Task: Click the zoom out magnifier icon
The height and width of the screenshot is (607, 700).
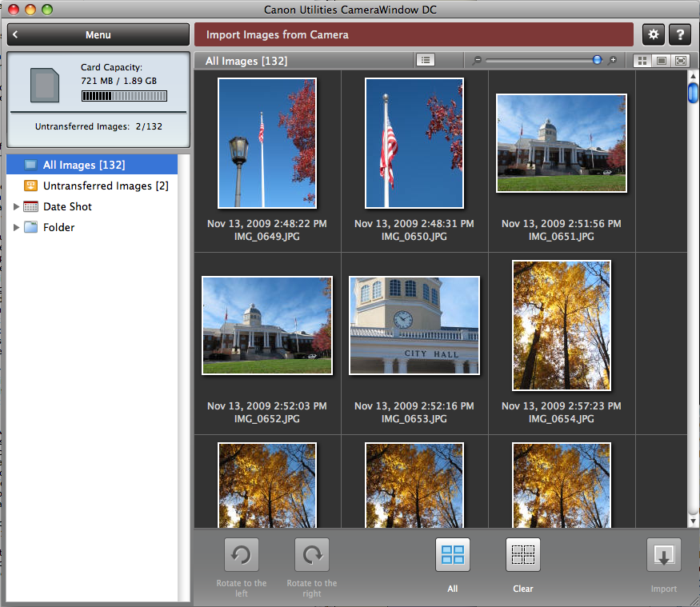Action: click(x=478, y=60)
